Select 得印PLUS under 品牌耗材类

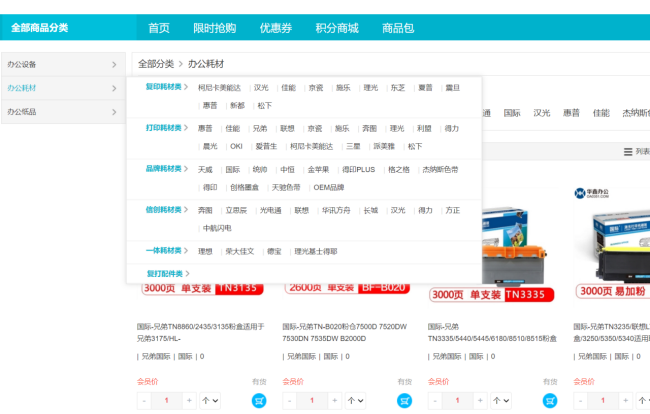pyautogui.click(x=357, y=170)
